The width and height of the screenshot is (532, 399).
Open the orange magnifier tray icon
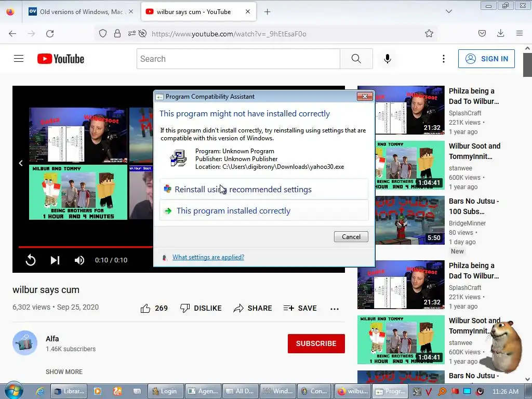point(442,392)
